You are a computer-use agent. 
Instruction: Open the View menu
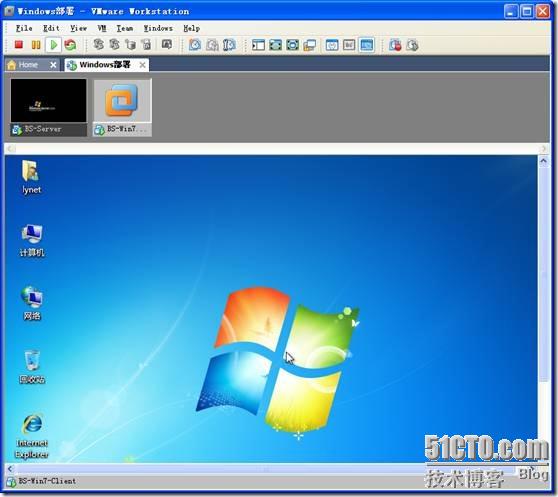(78, 28)
